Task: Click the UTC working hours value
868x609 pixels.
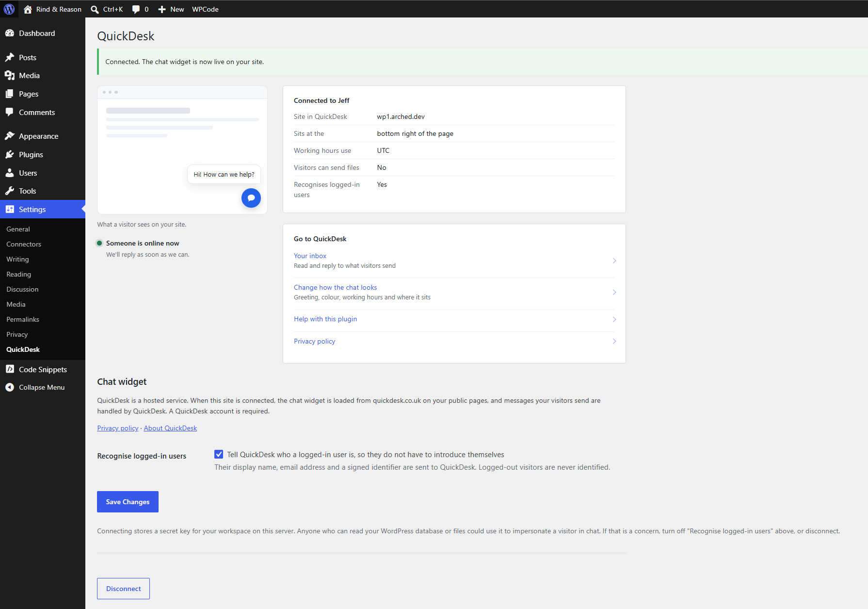Action: click(383, 150)
